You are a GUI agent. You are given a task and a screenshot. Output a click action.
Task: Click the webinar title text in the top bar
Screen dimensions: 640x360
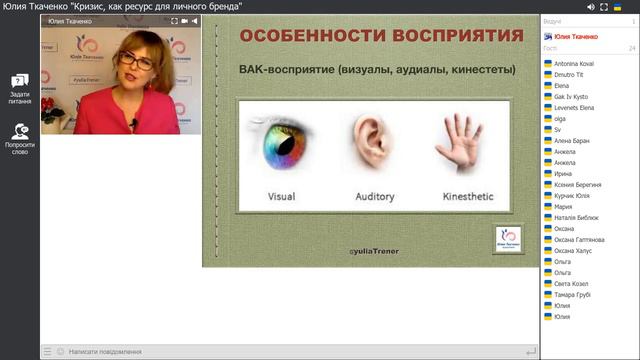click(x=122, y=7)
